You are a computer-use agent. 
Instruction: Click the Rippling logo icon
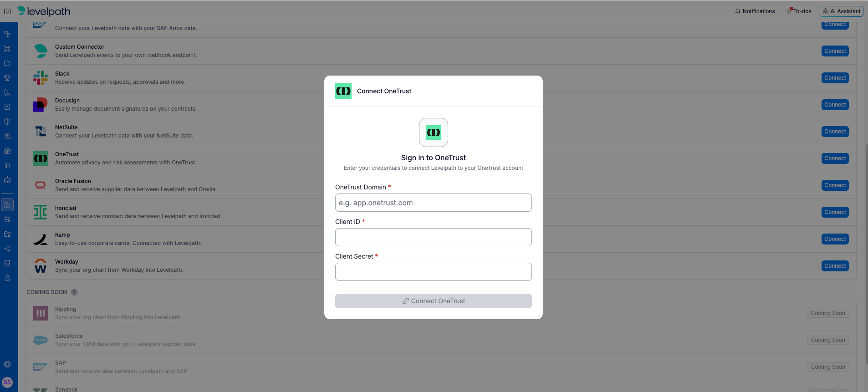(41, 313)
